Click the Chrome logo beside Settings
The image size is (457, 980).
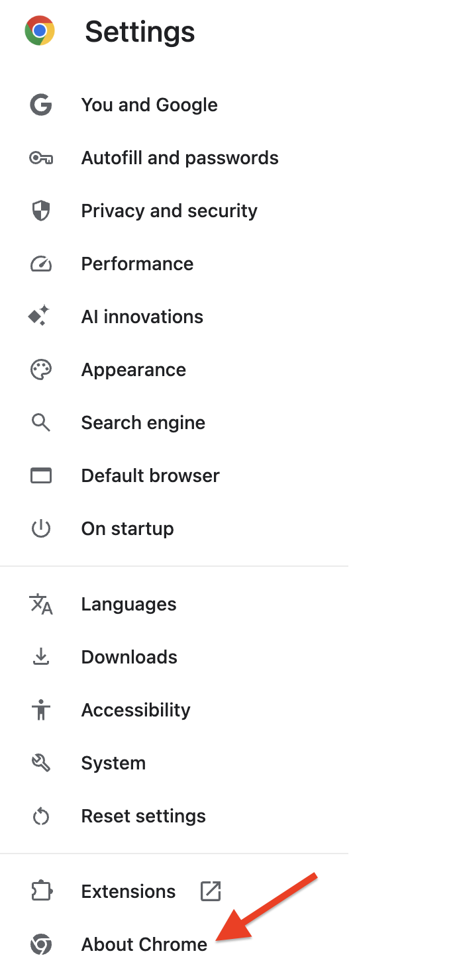click(x=40, y=31)
